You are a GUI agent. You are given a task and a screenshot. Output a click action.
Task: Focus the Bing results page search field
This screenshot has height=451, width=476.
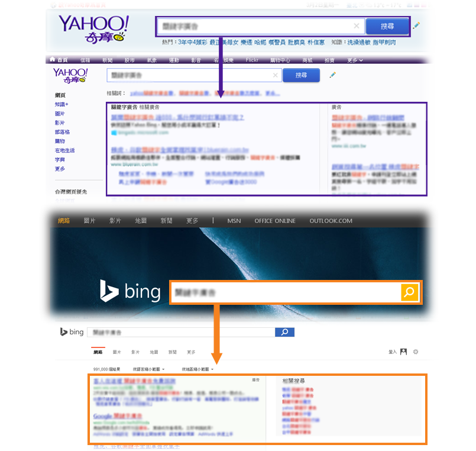coord(181,332)
